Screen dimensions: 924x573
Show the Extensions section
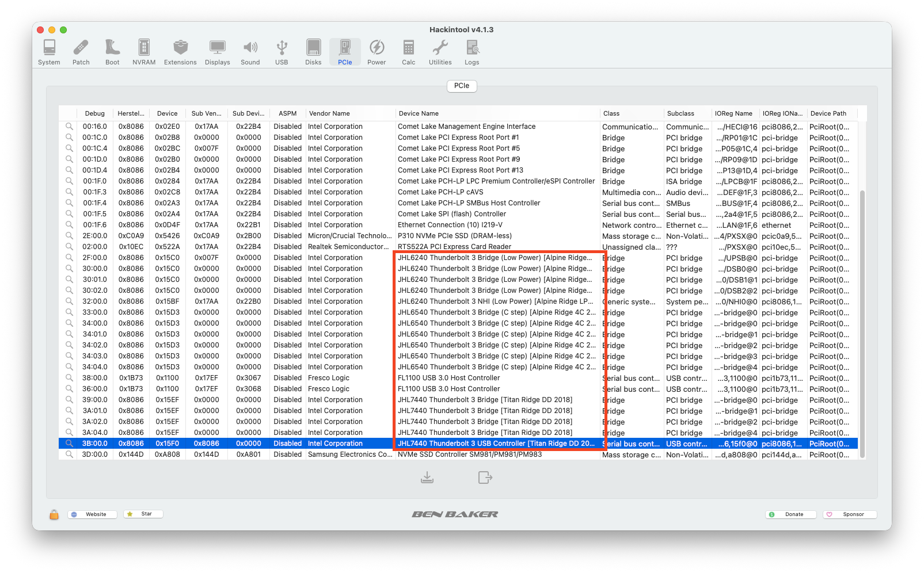pyautogui.click(x=180, y=52)
